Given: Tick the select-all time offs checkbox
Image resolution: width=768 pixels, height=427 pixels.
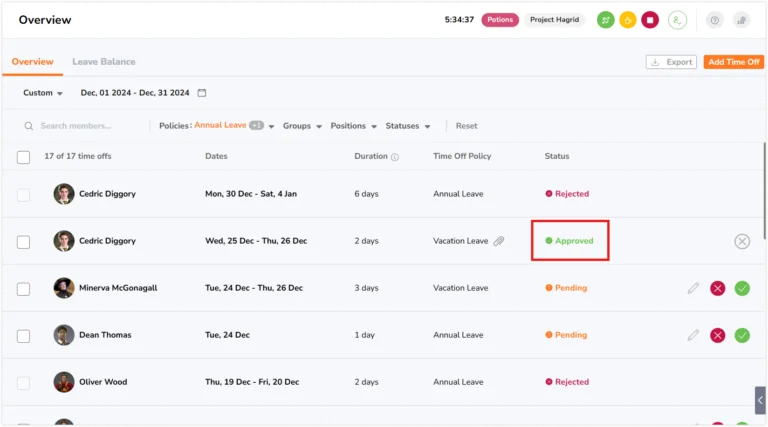Looking at the screenshot, I should click(x=24, y=157).
